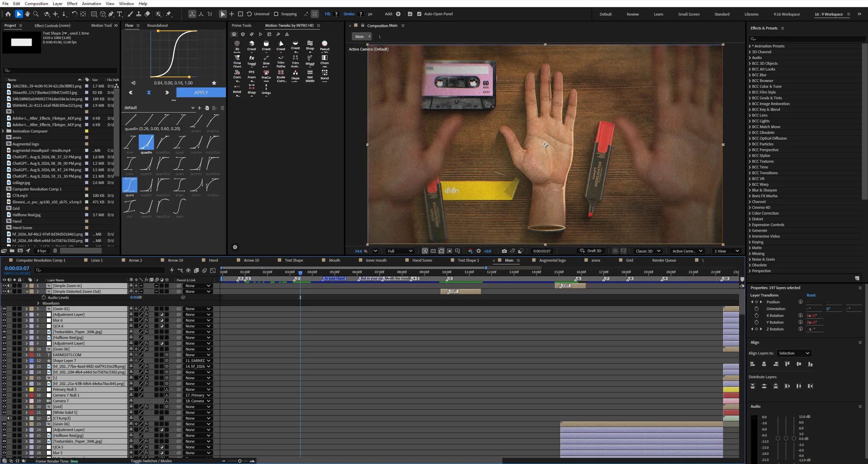Click the 'In your Hand' timeline marker
Screen dimensions: 868x464
(x=334, y=278)
